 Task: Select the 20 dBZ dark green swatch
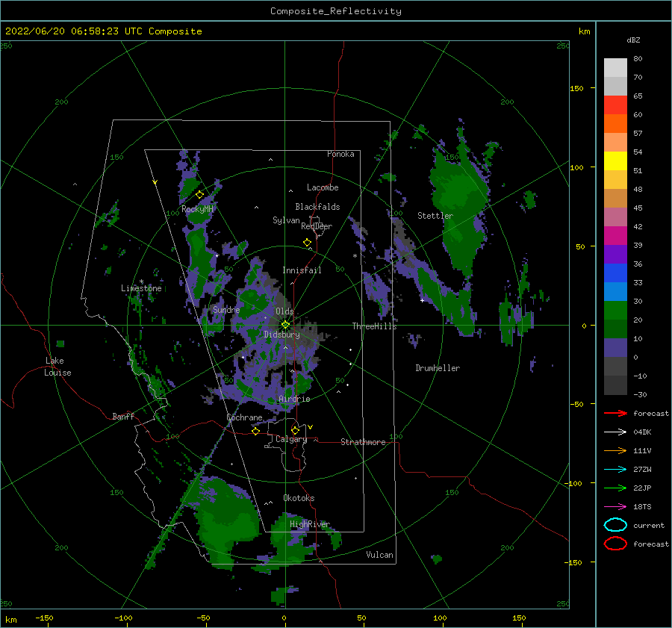(x=615, y=329)
